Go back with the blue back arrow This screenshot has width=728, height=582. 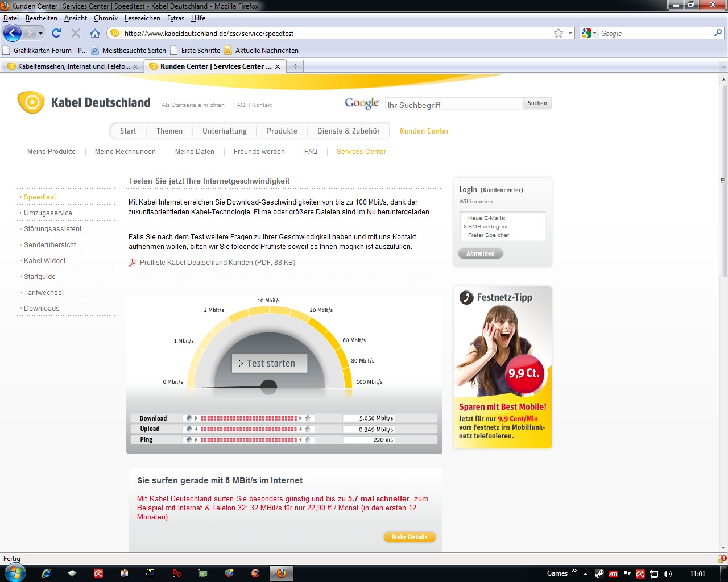pos(12,33)
